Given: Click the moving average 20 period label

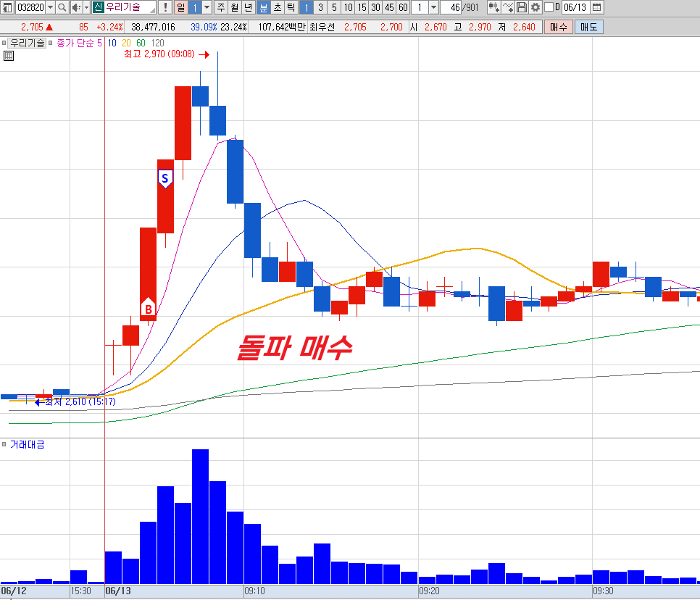Looking at the screenshot, I should click(126, 43).
